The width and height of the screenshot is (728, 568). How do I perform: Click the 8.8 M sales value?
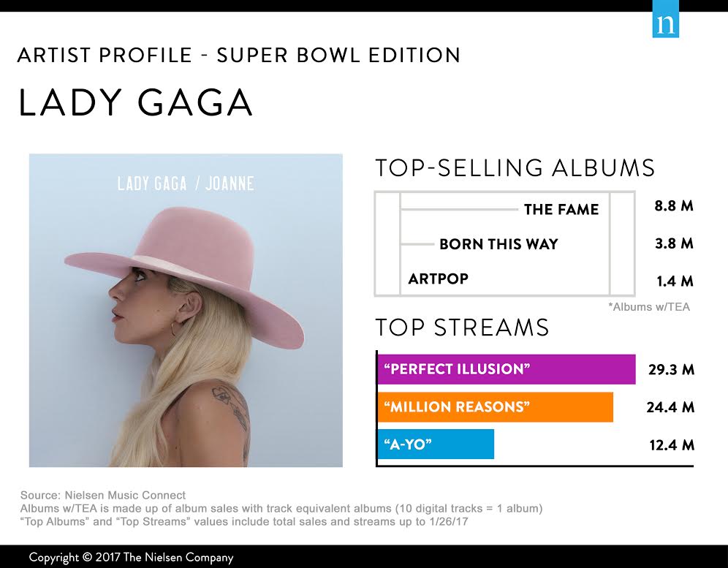coord(674,205)
